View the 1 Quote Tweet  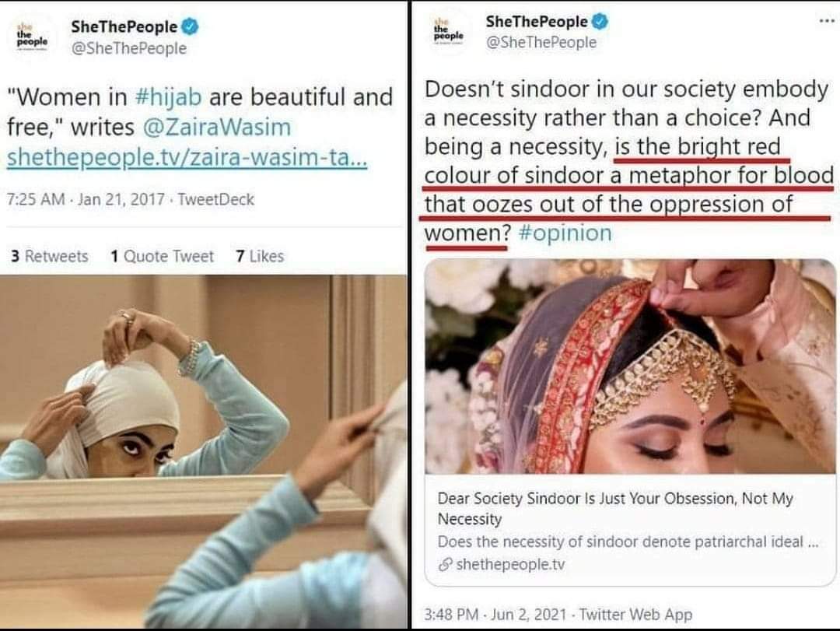point(162,256)
